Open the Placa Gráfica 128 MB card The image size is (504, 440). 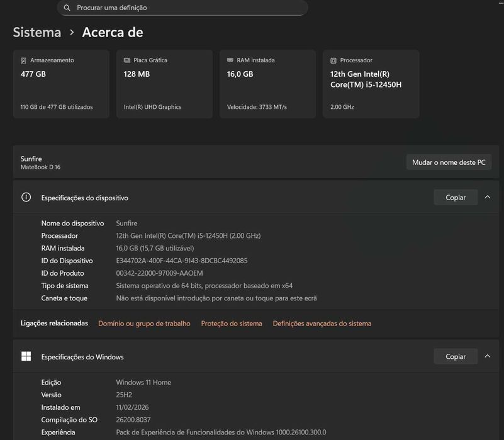165,84
